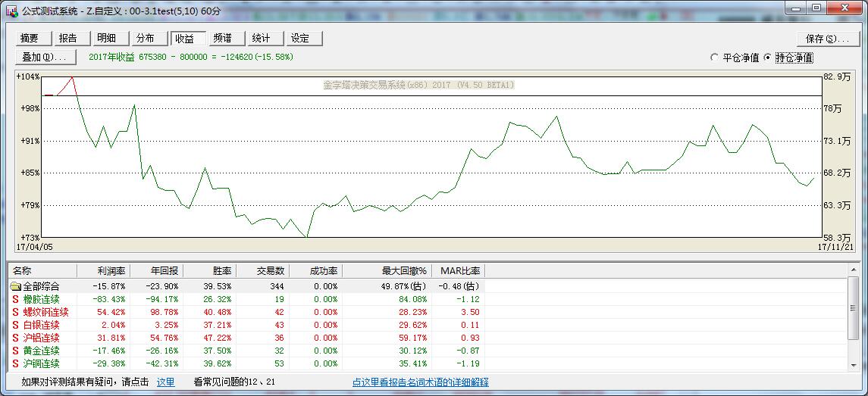Click the S icon beside 黄金连续
Image resolution: width=868 pixels, height=396 pixels.
[15, 351]
